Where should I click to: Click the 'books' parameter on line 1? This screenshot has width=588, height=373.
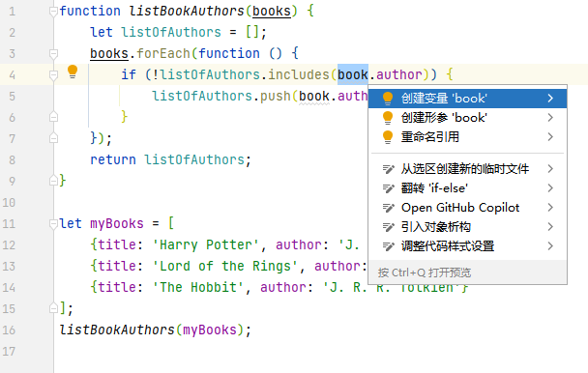272,11
